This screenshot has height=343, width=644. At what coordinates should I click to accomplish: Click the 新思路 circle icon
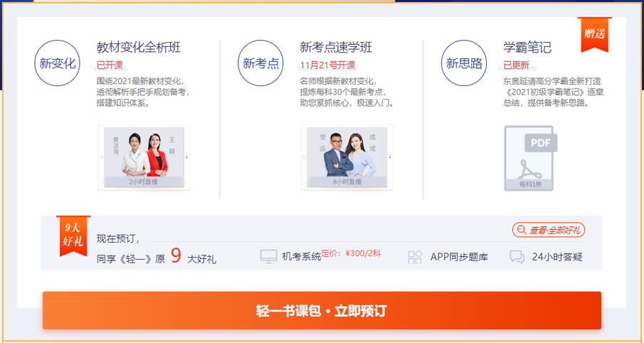pyautogui.click(x=464, y=63)
